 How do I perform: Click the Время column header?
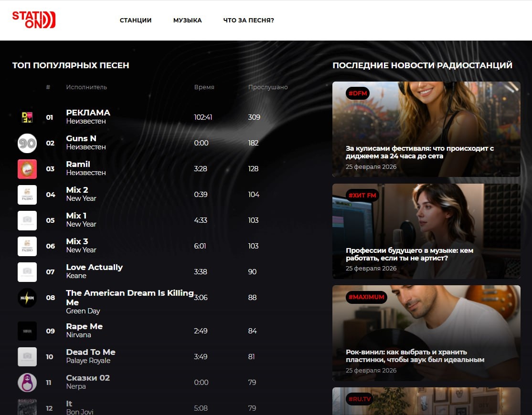(x=204, y=87)
